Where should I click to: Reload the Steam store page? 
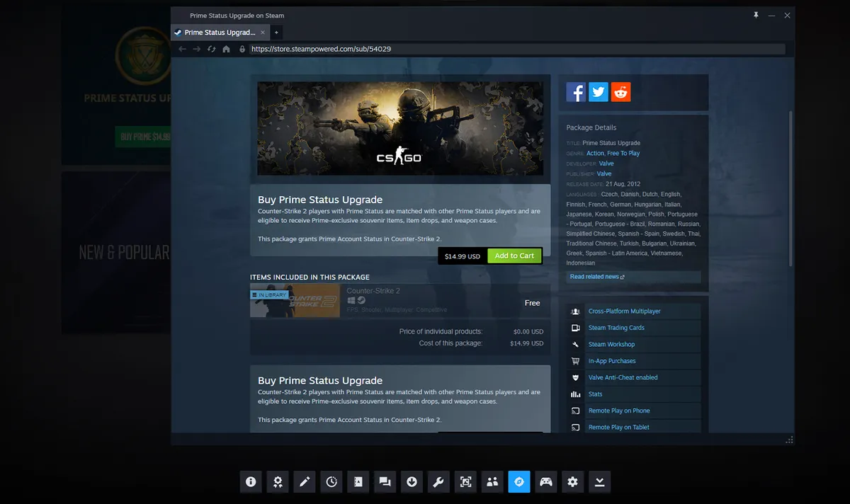coord(211,49)
